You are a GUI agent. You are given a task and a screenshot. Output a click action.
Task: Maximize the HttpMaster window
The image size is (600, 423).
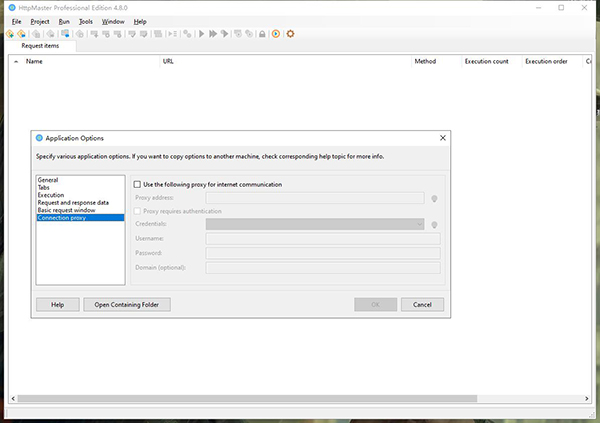coord(561,8)
